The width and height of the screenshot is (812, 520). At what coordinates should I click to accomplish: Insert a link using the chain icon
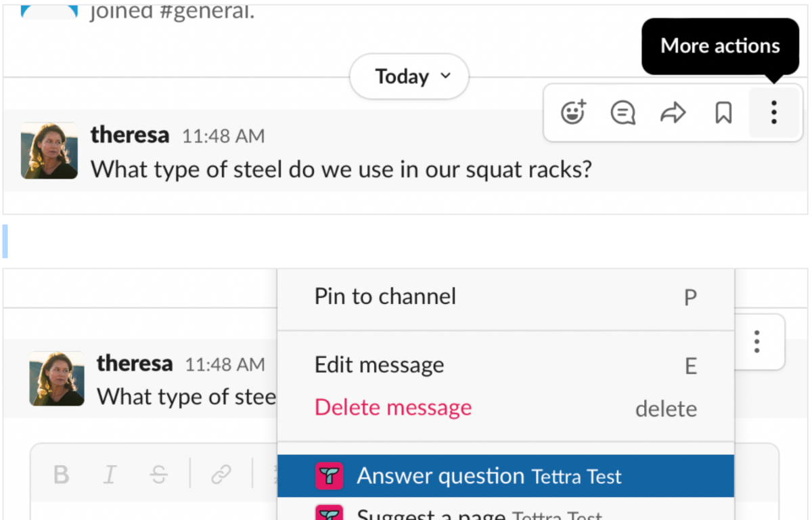coord(221,475)
